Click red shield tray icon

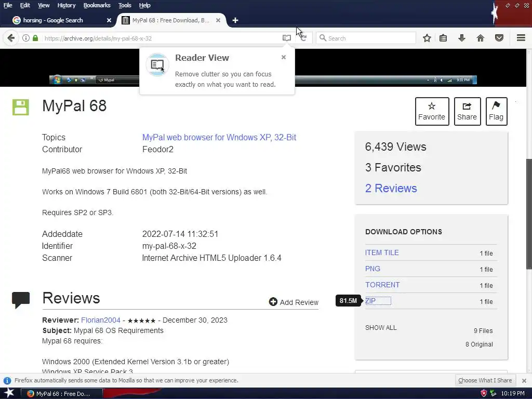click(x=484, y=394)
